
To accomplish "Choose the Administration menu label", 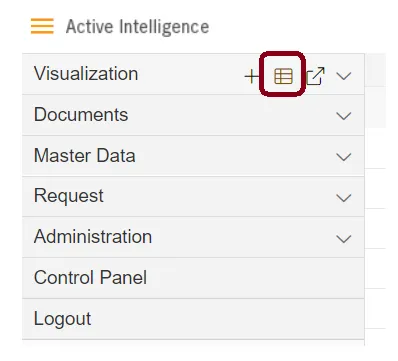I will pyautogui.click(x=93, y=237).
